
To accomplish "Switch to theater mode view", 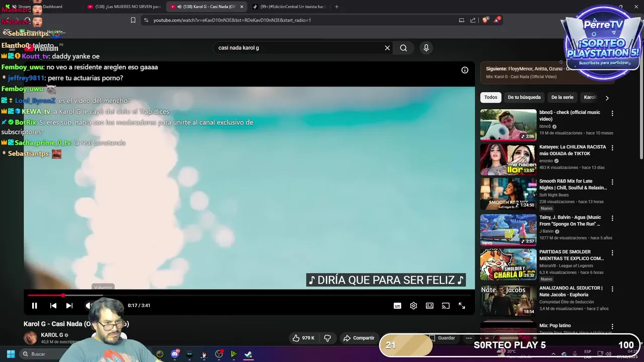I will tap(430, 306).
